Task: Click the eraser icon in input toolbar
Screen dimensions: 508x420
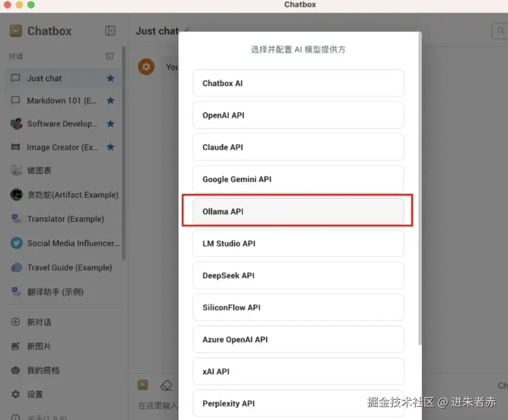Action: click(x=166, y=385)
